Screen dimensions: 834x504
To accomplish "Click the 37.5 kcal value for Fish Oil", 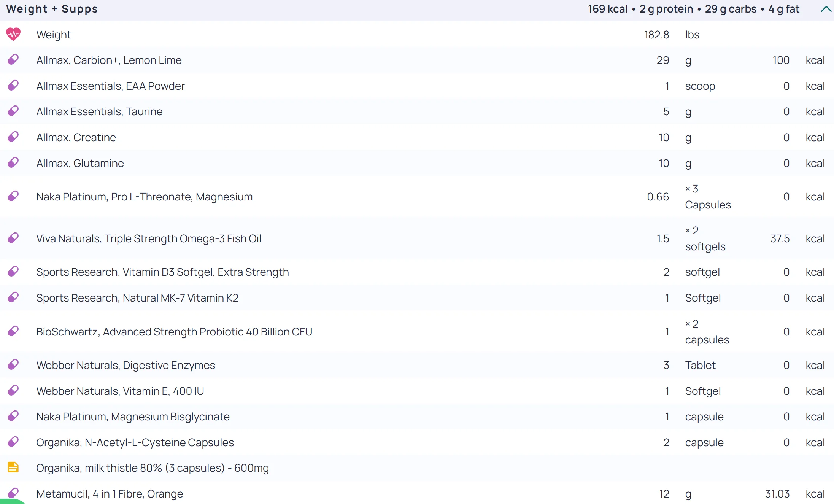I will 780,238.
